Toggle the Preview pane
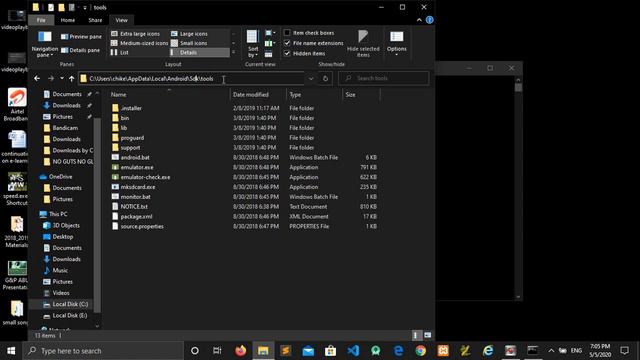The image size is (640, 360). click(x=81, y=37)
